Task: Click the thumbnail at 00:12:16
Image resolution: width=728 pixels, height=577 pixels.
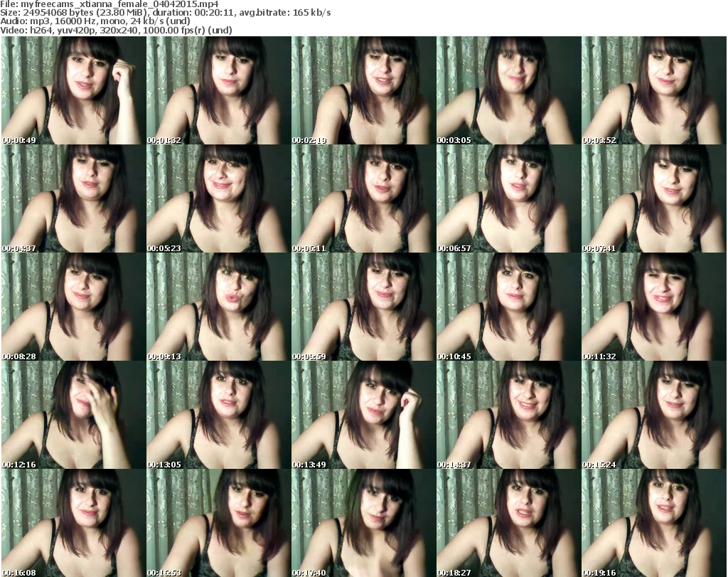Action: coord(73,415)
